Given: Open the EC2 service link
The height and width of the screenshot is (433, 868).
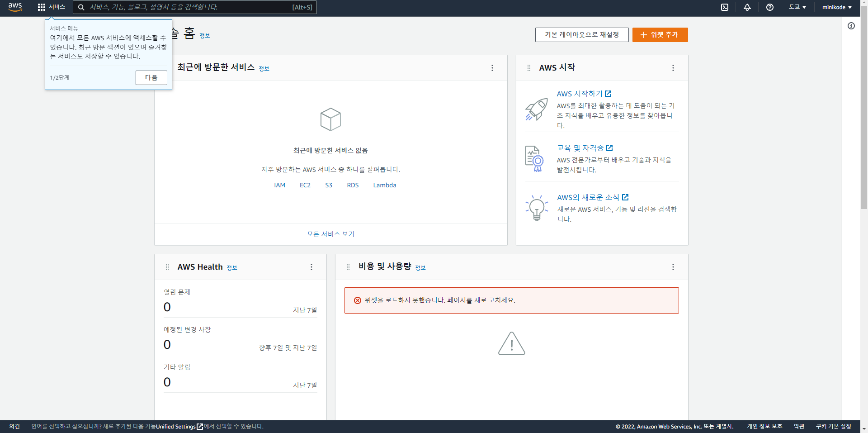Looking at the screenshot, I should coord(305,185).
